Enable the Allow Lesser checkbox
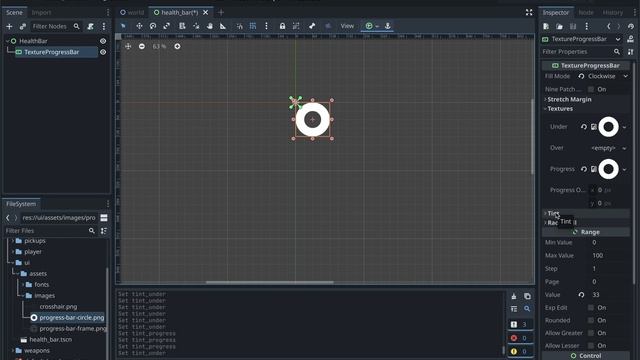The image size is (640, 360). pyautogui.click(x=591, y=346)
